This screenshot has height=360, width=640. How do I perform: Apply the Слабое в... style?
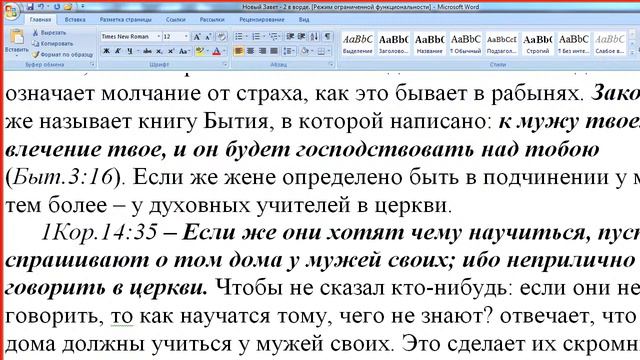tap(609, 44)
